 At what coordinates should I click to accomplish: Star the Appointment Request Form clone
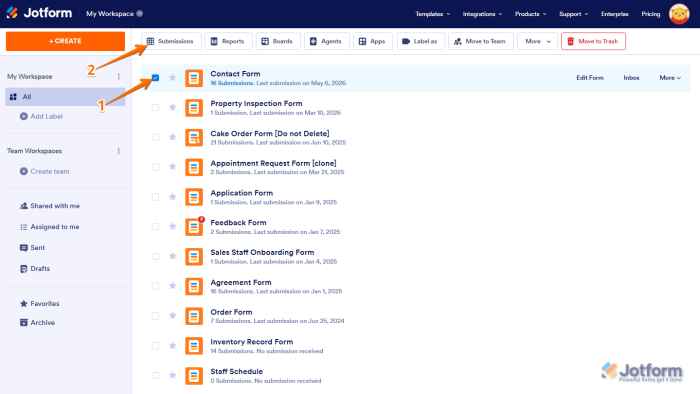click(173, 167)
